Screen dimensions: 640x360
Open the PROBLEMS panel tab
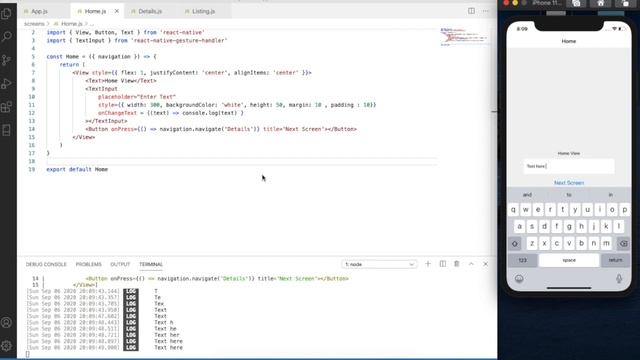point(89,264)
